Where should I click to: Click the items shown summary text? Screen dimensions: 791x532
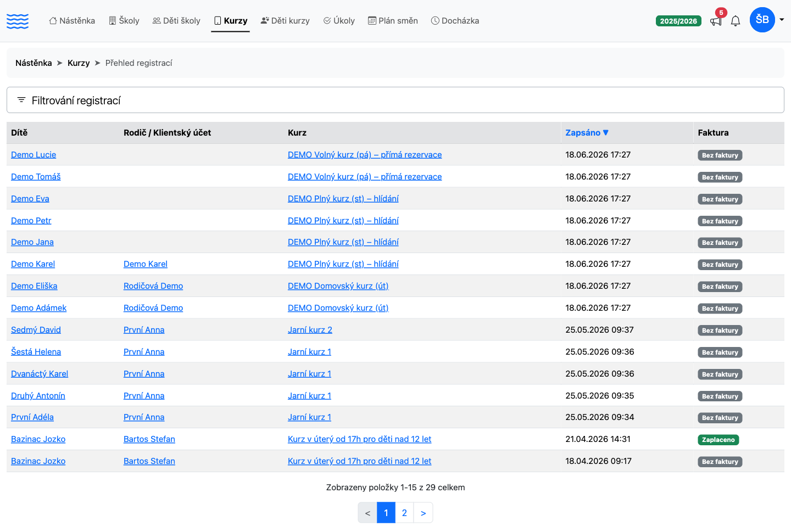(x=396, y=488)
